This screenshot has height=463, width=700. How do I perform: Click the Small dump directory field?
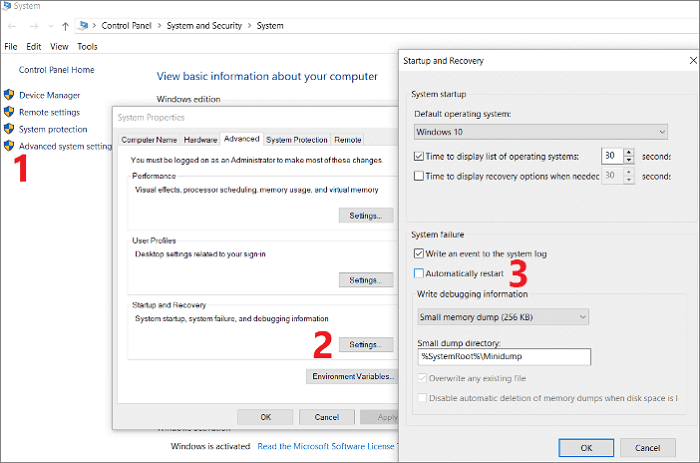(504, 356)
